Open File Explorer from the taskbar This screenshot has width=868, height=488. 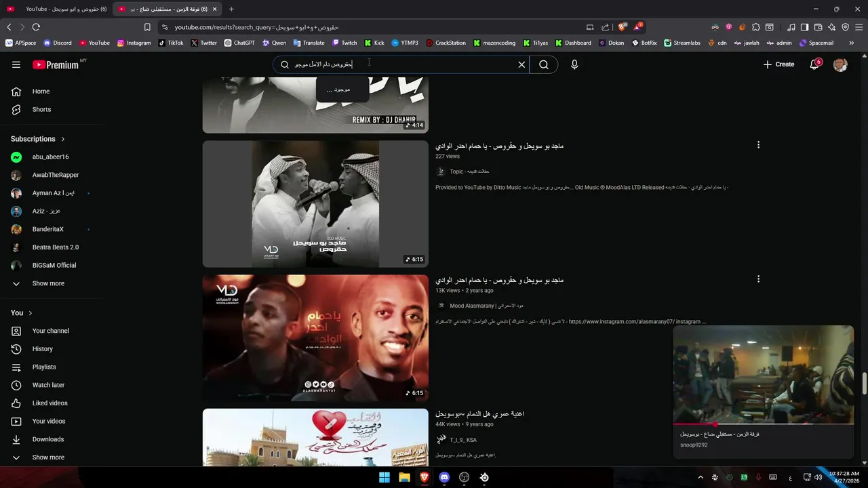tap(404, 477)
